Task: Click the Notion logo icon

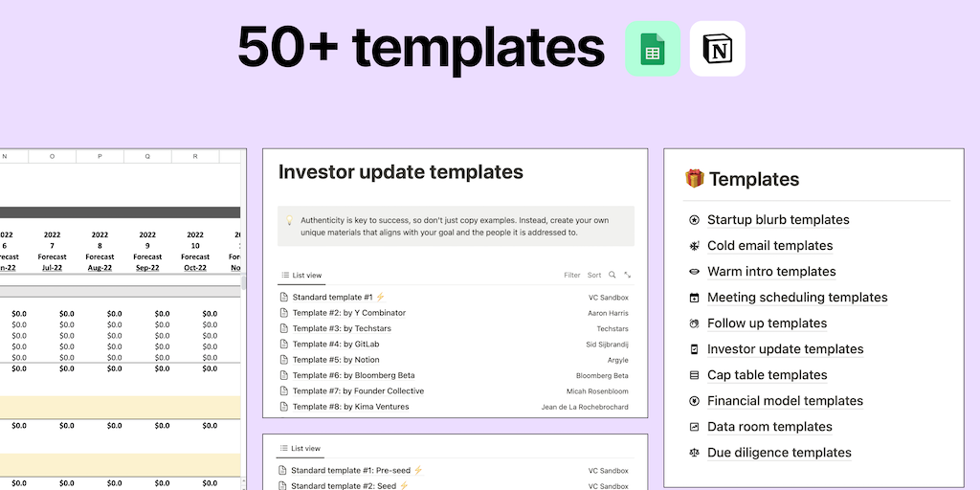Action: click(717, 49)
